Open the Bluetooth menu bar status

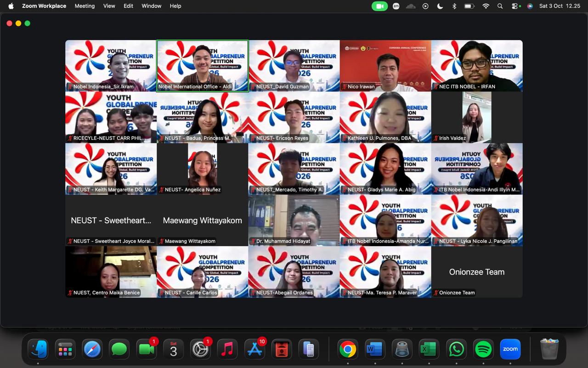click(x=454, y=6)
